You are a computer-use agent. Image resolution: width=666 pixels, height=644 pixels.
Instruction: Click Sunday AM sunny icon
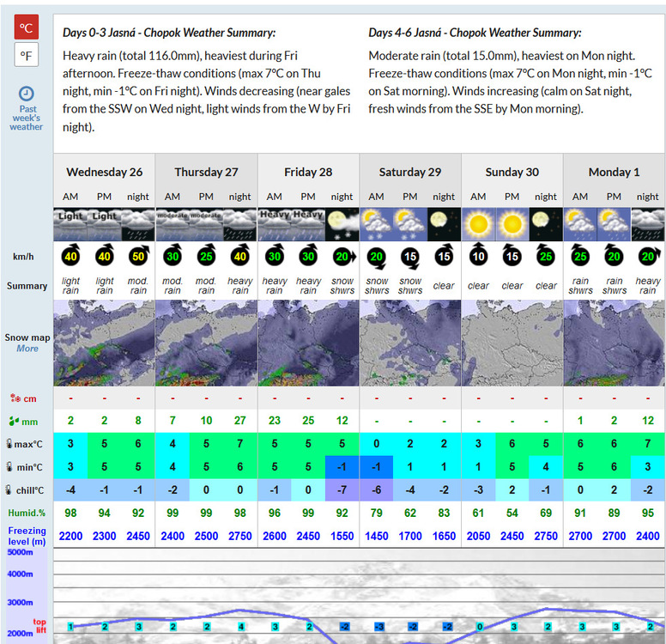click(478, 224)
